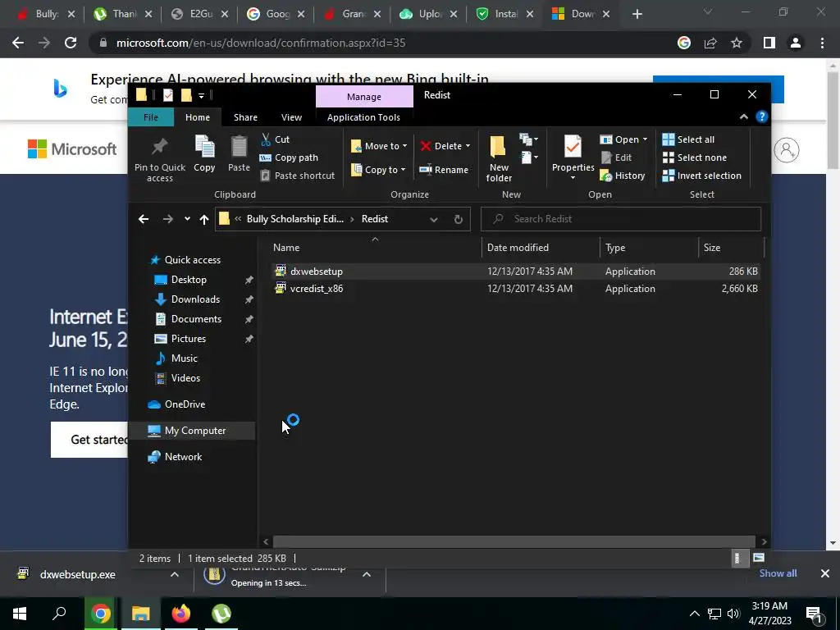Screen dimensions: 840x630
Task: Refresh the Redist folder
Action: pos(458,219)
